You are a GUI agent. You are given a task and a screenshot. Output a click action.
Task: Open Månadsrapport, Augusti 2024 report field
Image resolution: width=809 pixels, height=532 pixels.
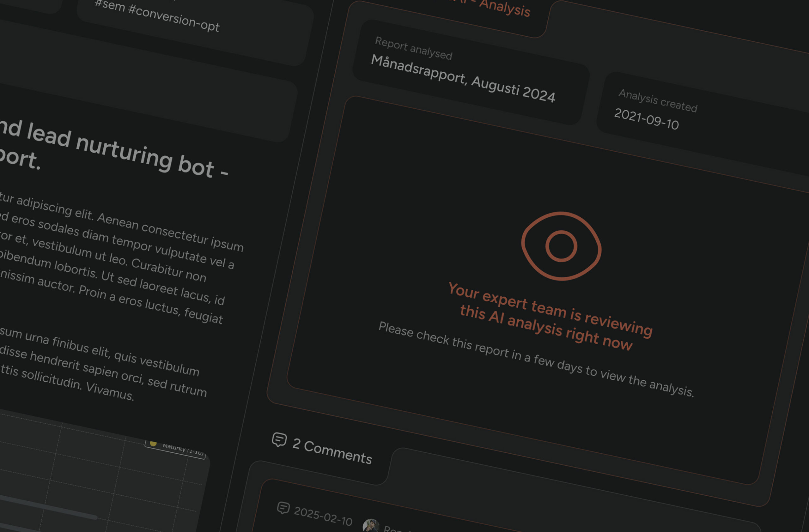tap(463, 78)
